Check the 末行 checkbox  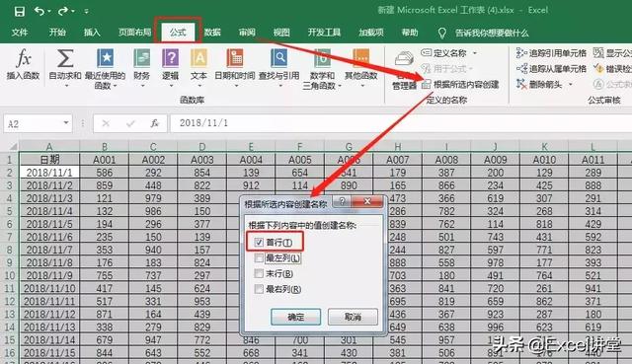coord(259,273)
